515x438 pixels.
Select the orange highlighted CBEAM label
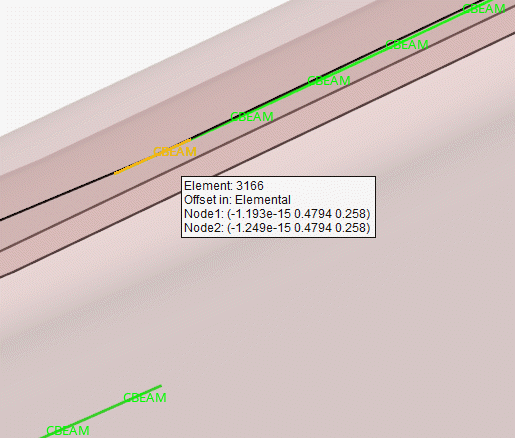click(x=175, y=152)
